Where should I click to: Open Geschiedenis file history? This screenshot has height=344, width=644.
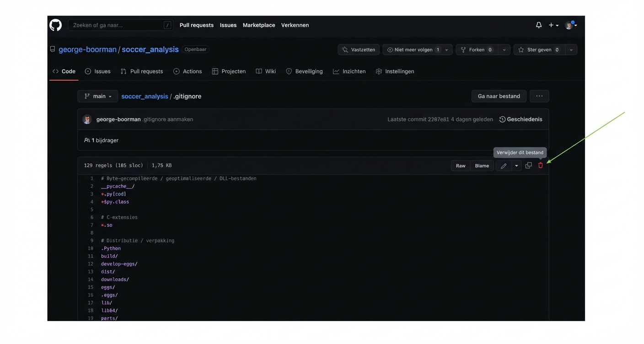pos(521,119)
